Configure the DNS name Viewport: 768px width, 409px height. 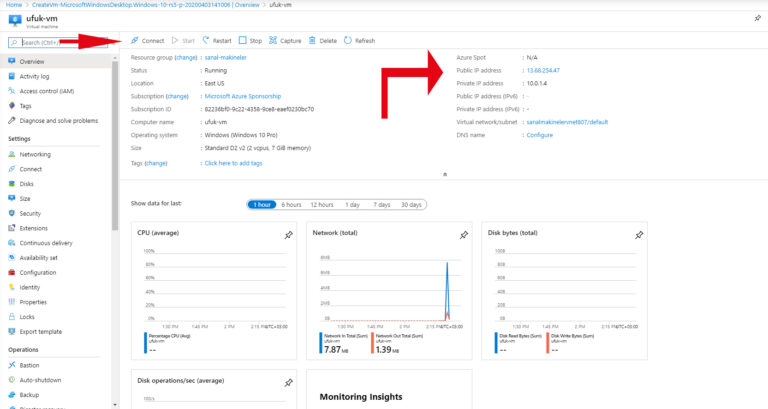coord(539,135)
